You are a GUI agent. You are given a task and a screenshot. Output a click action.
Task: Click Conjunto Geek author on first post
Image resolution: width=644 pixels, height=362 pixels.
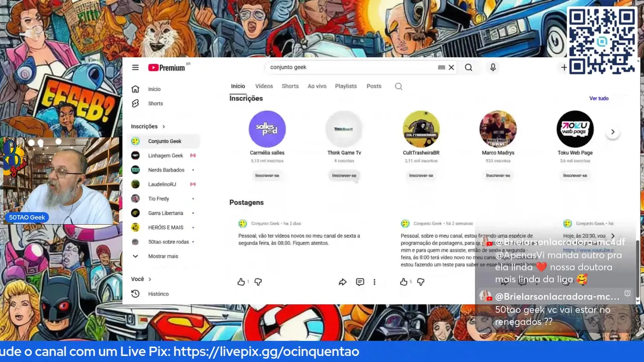pos(265,224)
